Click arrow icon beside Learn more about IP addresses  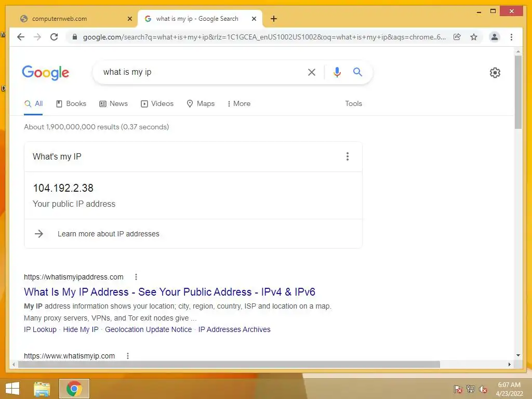[39, 234]
